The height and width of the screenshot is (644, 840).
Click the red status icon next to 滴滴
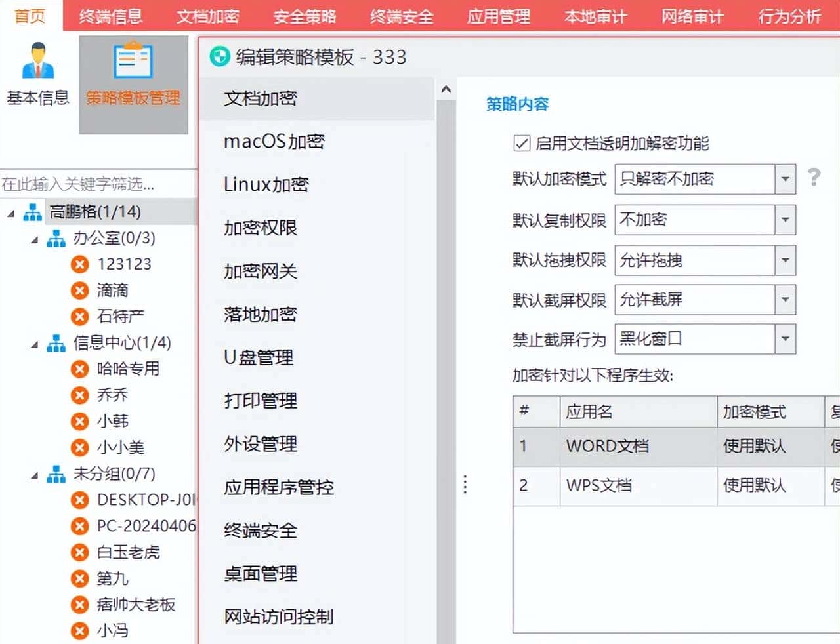[79, 290]
